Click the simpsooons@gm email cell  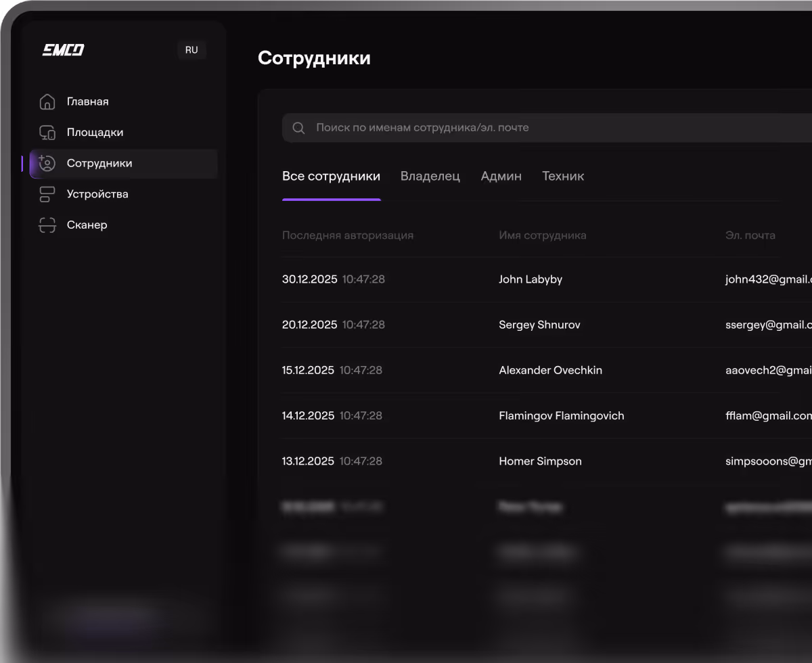[x=769, y=461]
